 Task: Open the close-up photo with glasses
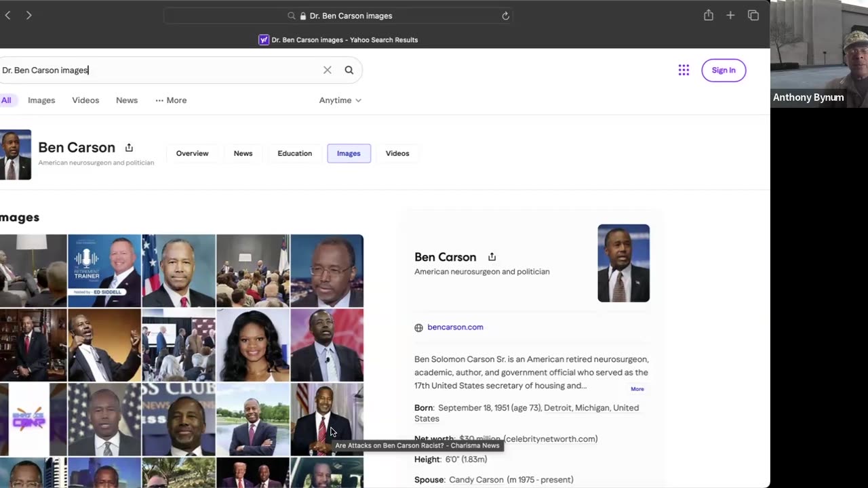click(327, 271)
